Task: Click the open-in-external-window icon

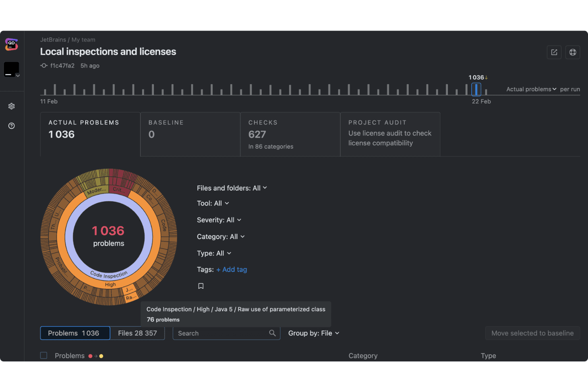Action: click(x=554, y=52)
